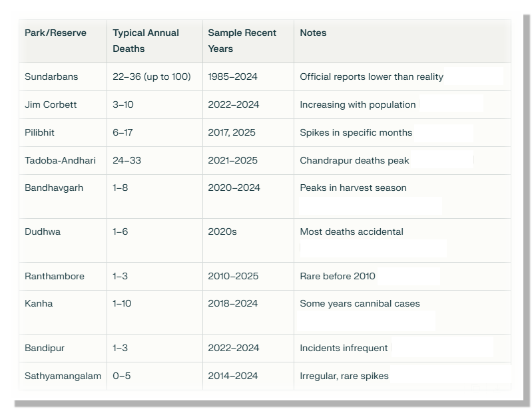Click note Official reports lower than reality
The image size is (532, 409).
click(x=372, y=77)
